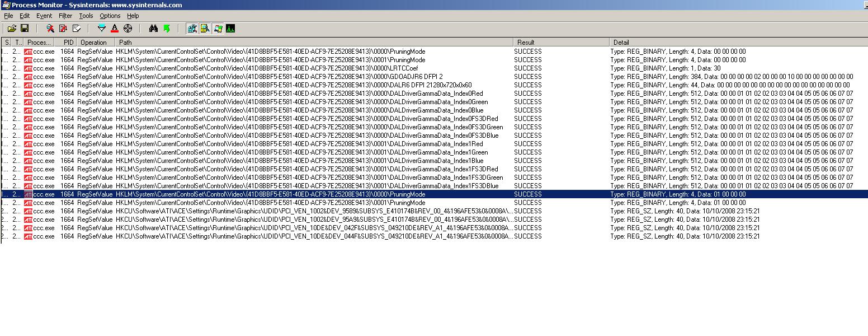Clear the display with the eraser page icon
Screen dimensions: 868x336
click(x=77, y=28)
